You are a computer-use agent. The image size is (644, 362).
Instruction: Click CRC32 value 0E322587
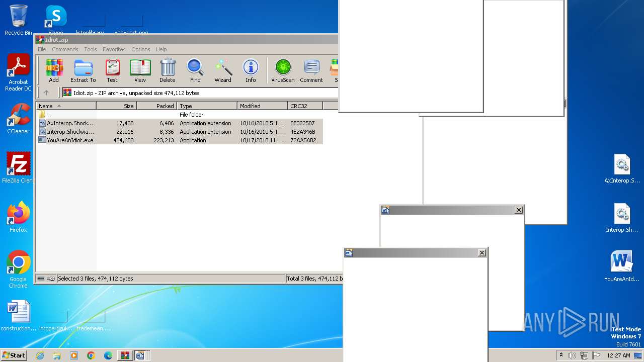(302, 123)
